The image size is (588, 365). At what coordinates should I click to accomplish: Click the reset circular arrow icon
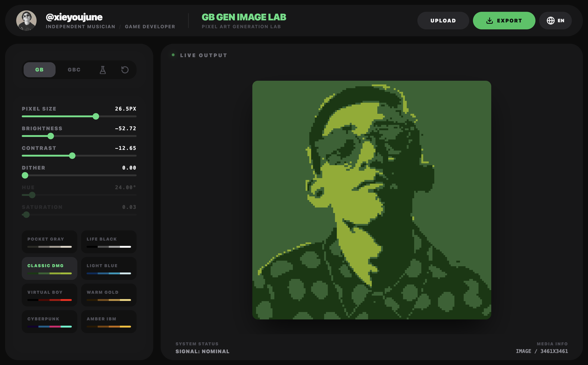pyautogui.click(x=125, y=70)
